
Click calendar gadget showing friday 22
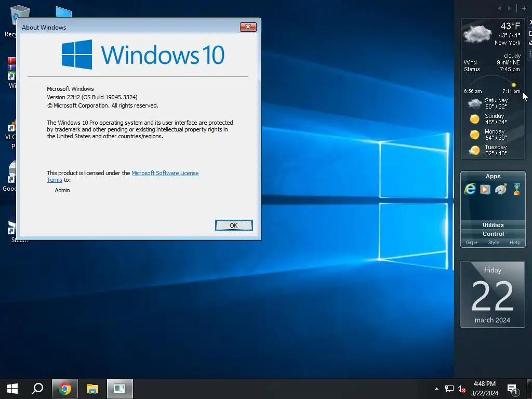tap(493, 294)
